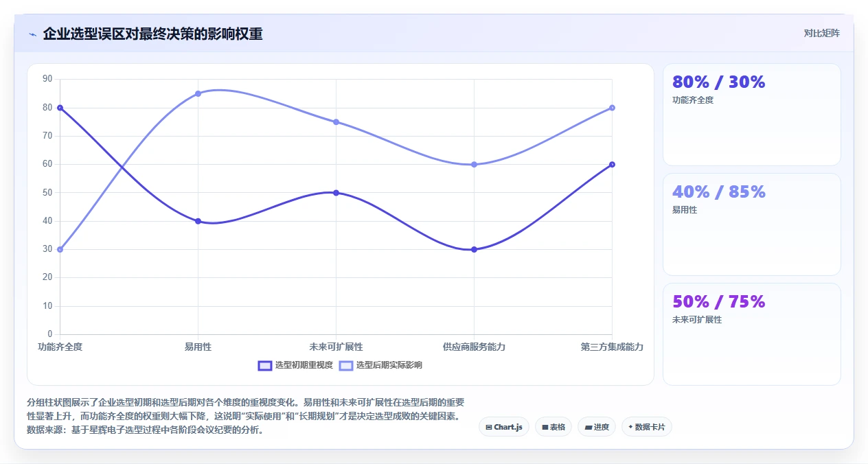Click the 易用性 caption in the stat card

click(x=685, y=210)
